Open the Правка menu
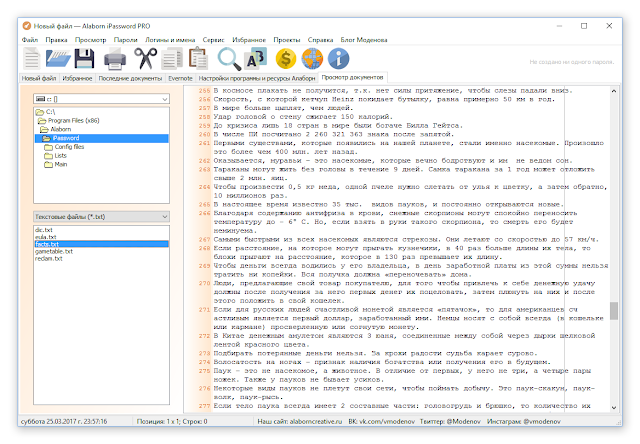640x444 pixels. [x=56, y=40]
